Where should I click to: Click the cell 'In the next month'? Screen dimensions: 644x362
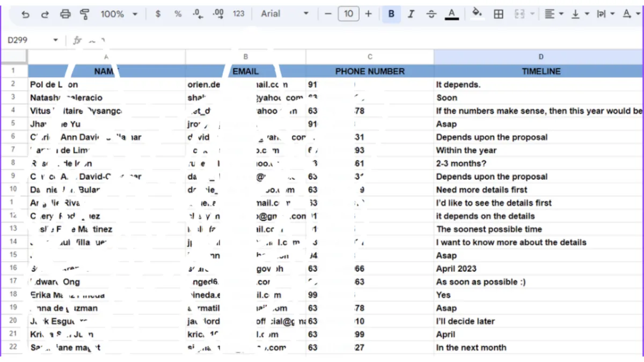click(539, 347)
